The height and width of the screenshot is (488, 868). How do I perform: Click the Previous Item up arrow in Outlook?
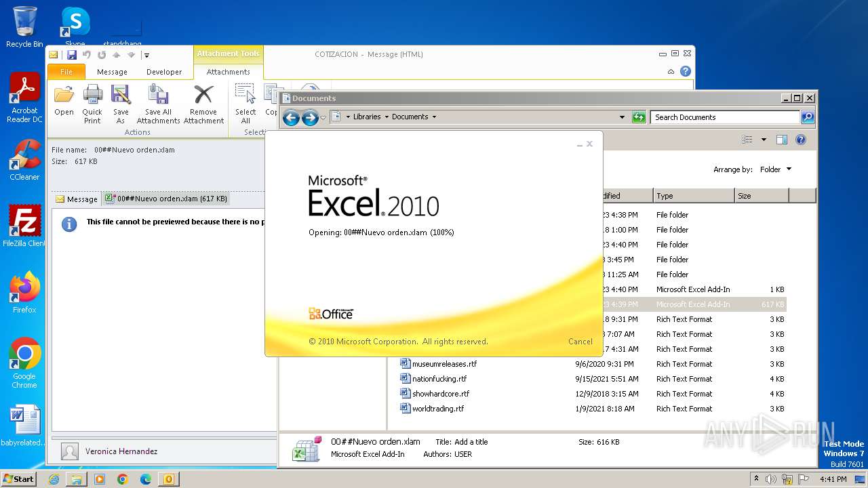coord(116,55)
